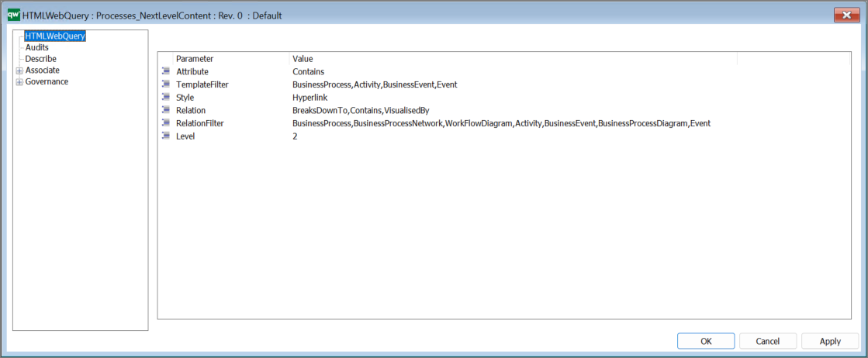Click the icon beside the Style parameter
The height and width of the screenshot is (358, 868).
click(x=165, y=98)
